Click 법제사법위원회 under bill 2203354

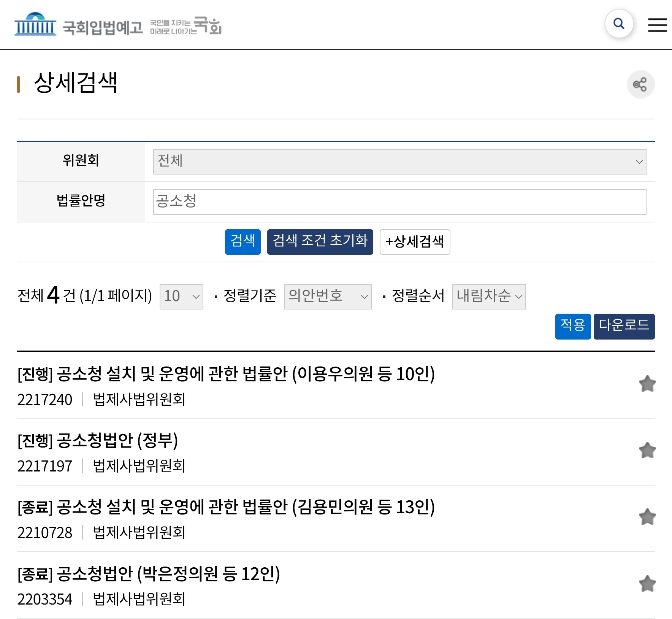(139, 599)
